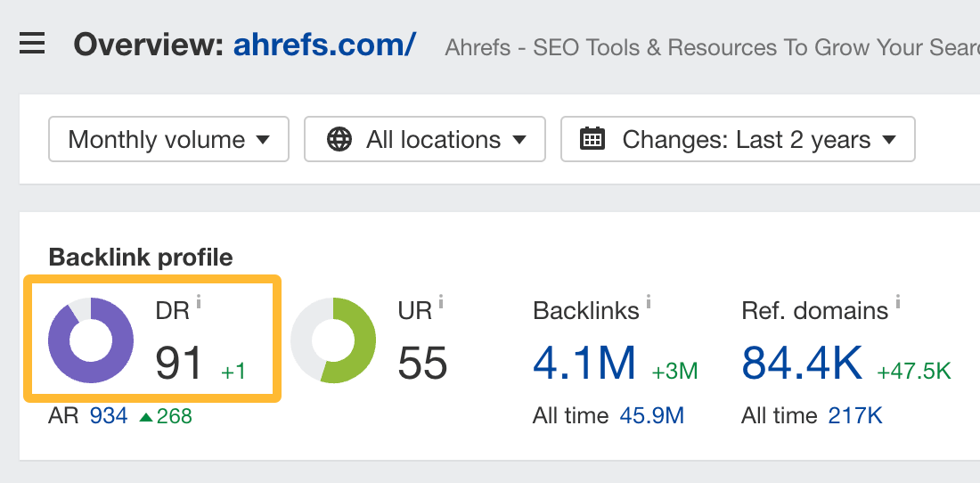
Task: Click the Ref. domains value 84.4K
Action: (802, 364)
